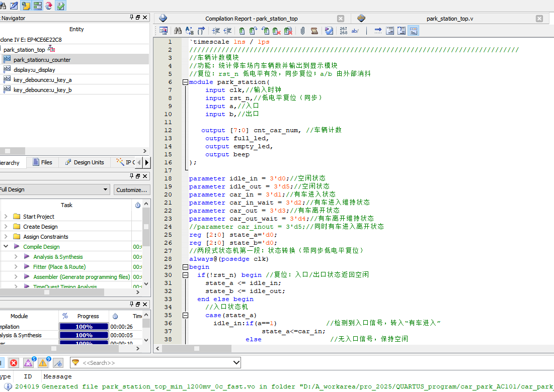Pin the Project Navigator panel
Screen dimensions: 554x392
click(131, 17)
